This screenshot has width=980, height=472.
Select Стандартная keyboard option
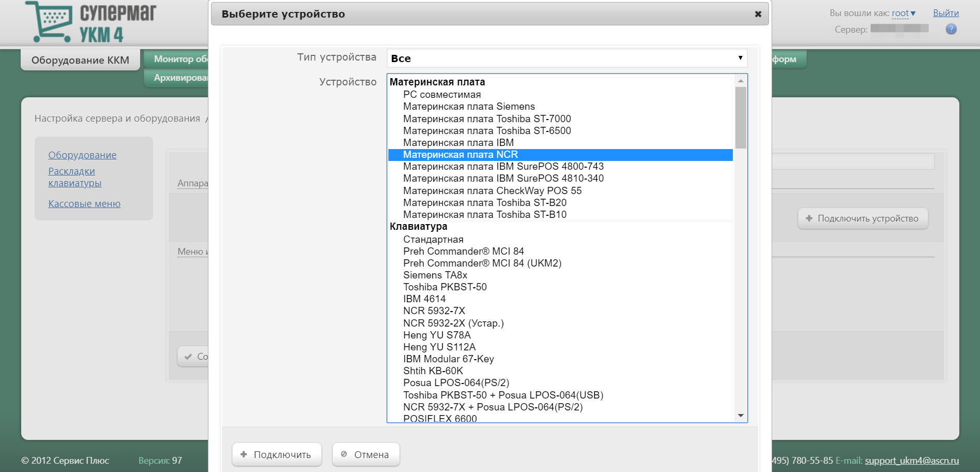[561, 239]
